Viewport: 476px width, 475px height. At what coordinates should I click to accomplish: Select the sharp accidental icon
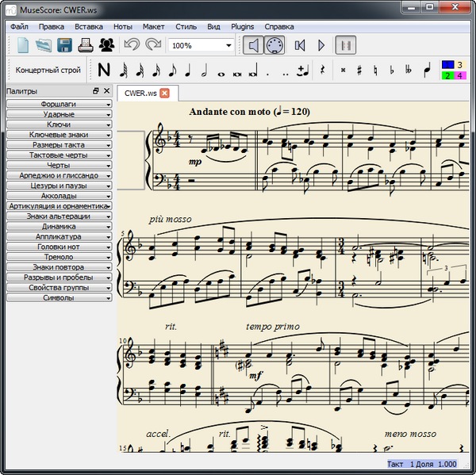[x=359, y=70]
